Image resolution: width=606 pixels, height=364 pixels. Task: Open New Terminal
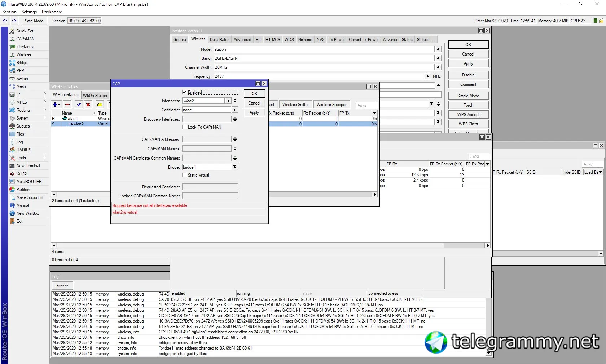28,166
